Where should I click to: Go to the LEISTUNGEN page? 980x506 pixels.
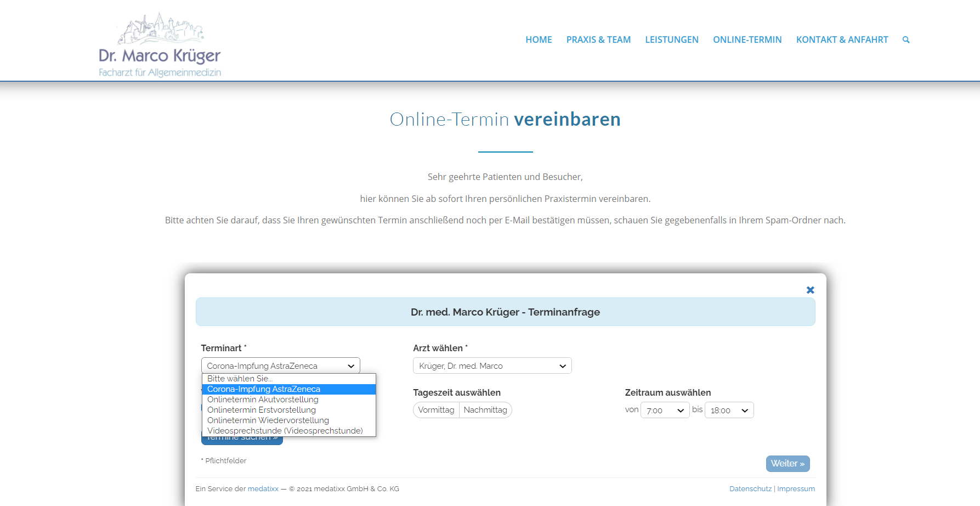(x=672, y=40)
